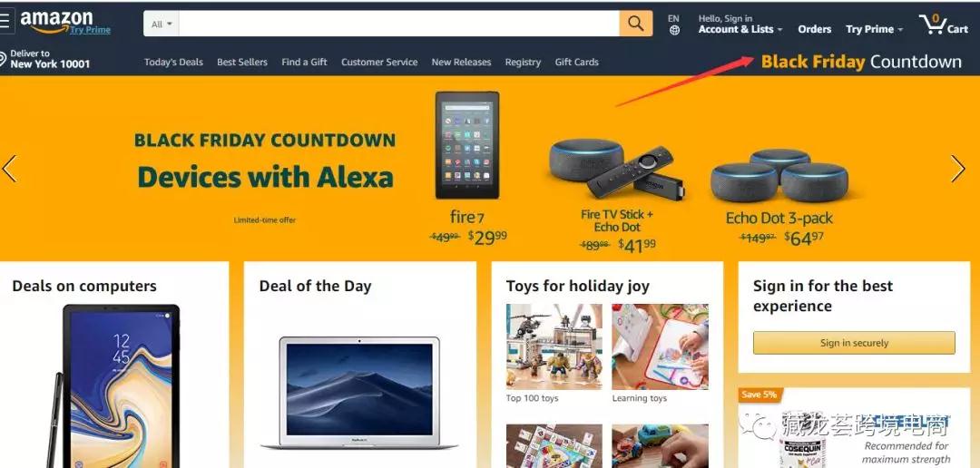Viewport: 980px width, 468px height.
Task: Open the shopping cart icon
Action: pos(943,24)
